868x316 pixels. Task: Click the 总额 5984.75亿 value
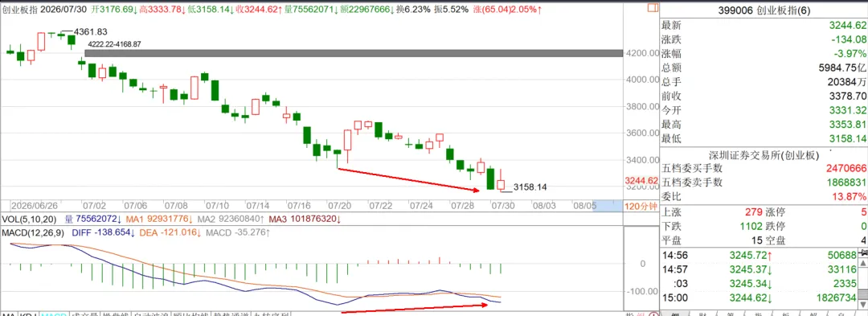[841, 68]
